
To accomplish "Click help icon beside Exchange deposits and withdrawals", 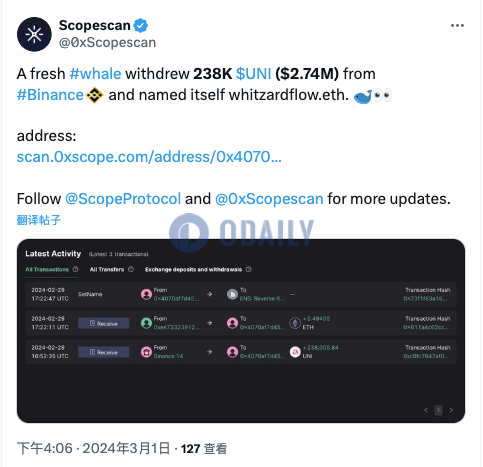I will 249,269.
